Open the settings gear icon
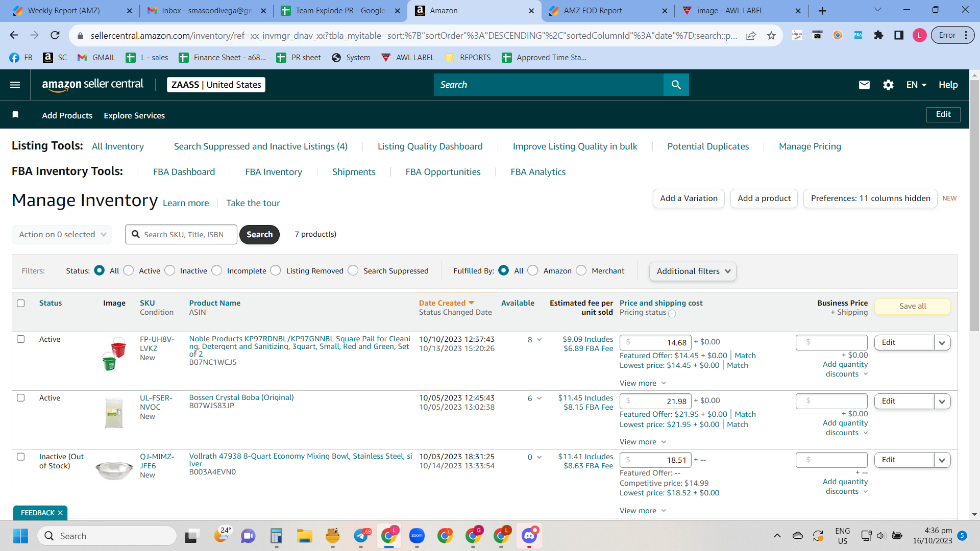Screen dimensions: 980x551 click(x=888, y=85)
